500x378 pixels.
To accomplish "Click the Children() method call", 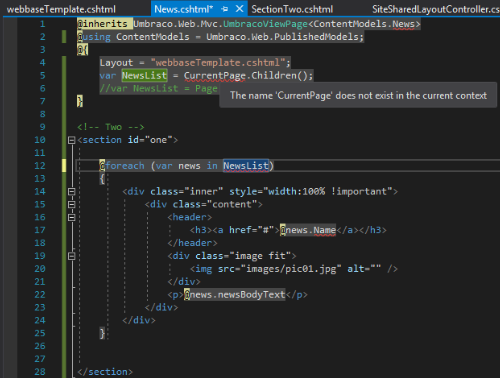I will pos(279,76).
